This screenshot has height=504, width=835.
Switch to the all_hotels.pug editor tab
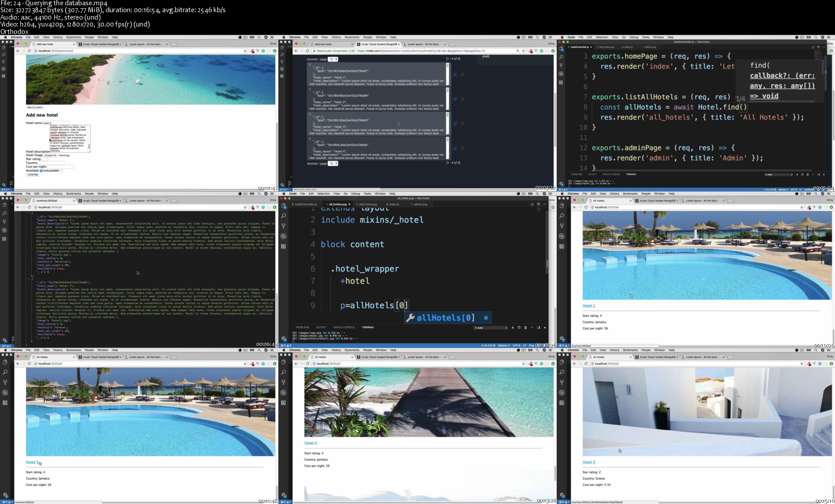(x=337, y=204)
